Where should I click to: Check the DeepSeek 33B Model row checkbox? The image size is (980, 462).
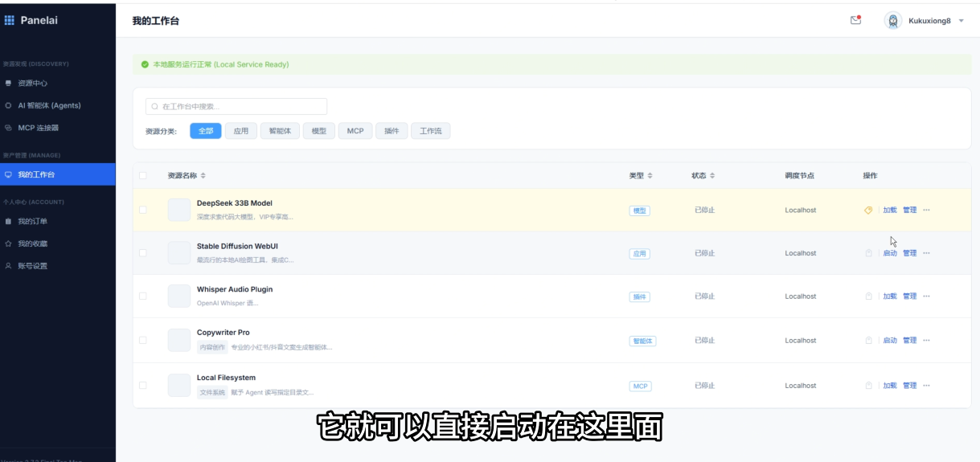click(x=143, y=210)
